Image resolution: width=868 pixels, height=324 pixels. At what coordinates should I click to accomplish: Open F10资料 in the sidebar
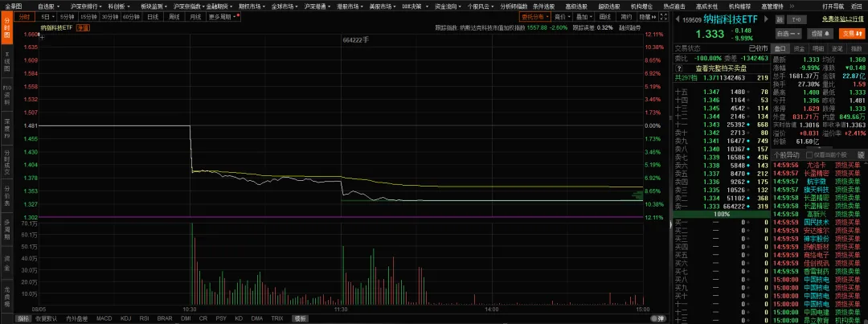6,95
